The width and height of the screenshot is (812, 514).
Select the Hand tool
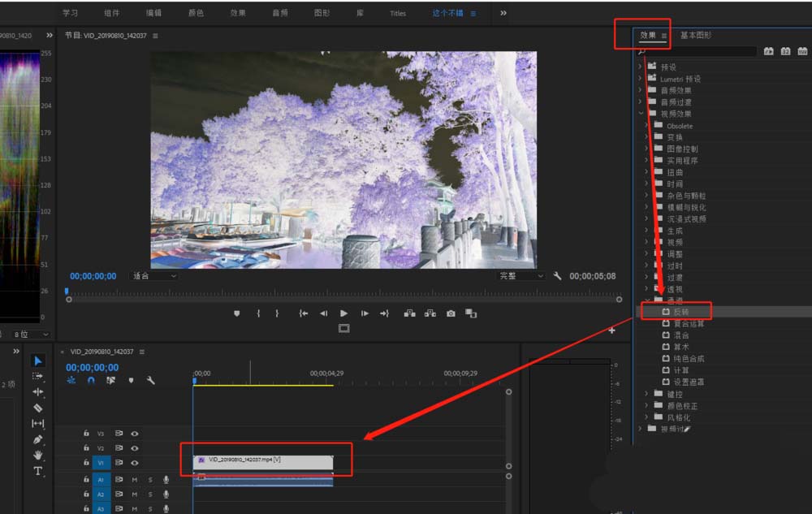coord(38,455)
